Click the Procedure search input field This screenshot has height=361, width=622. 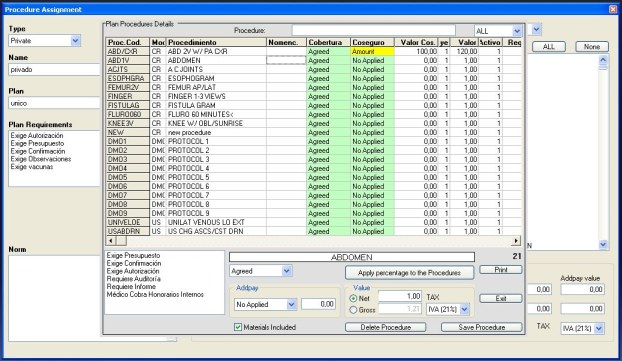374,31
